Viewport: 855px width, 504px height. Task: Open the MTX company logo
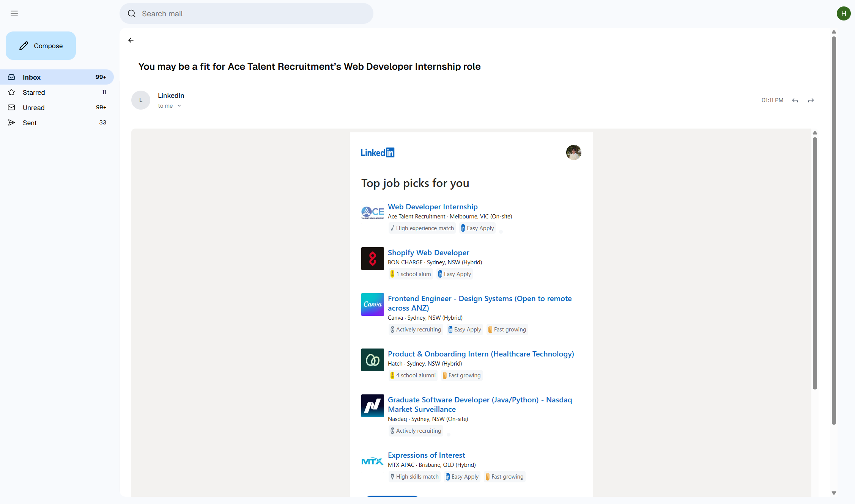tap(372, 461)
